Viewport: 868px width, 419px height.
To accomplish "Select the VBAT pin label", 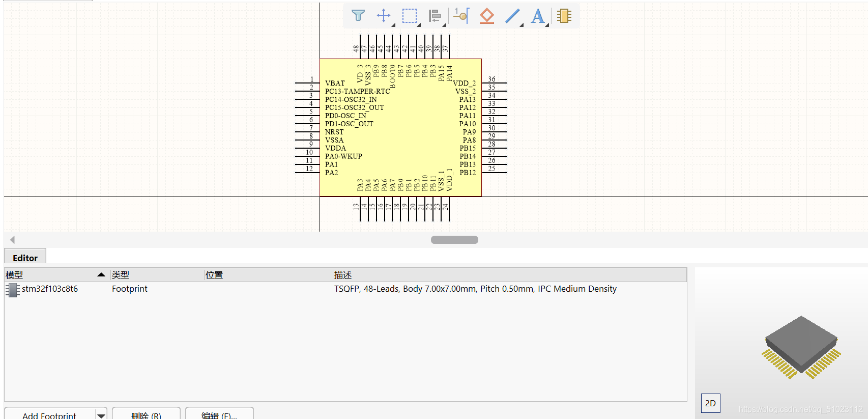I will (335, 83).
